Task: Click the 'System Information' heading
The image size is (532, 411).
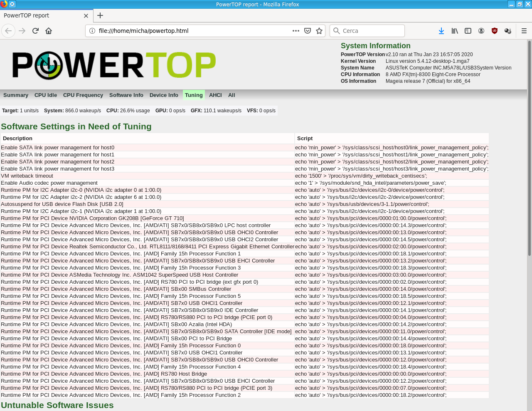Action: [x=376, y=46]
